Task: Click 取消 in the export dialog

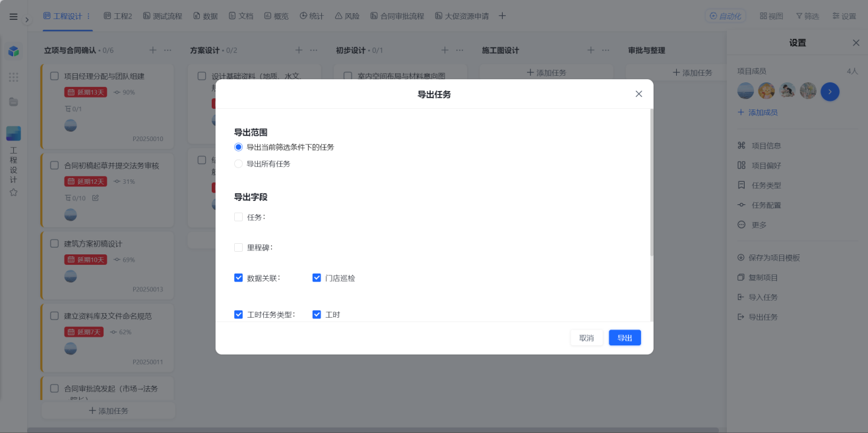Action: (586, 338)
